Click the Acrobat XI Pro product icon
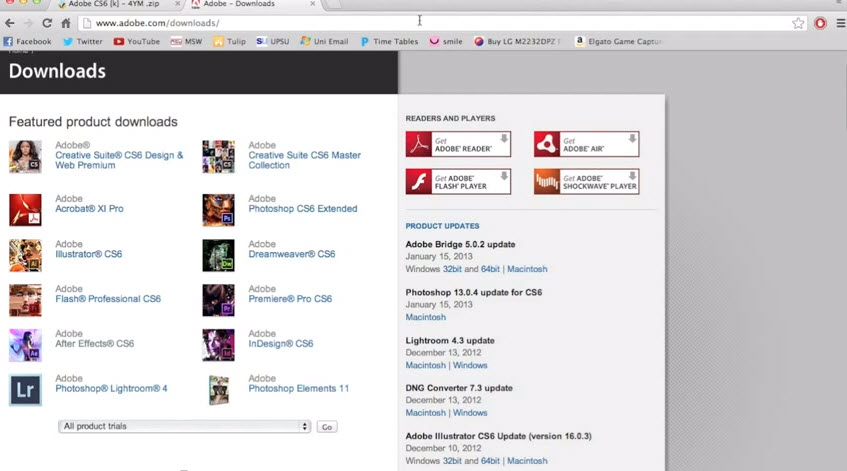 pyautogui.click(x=25, y=210)
